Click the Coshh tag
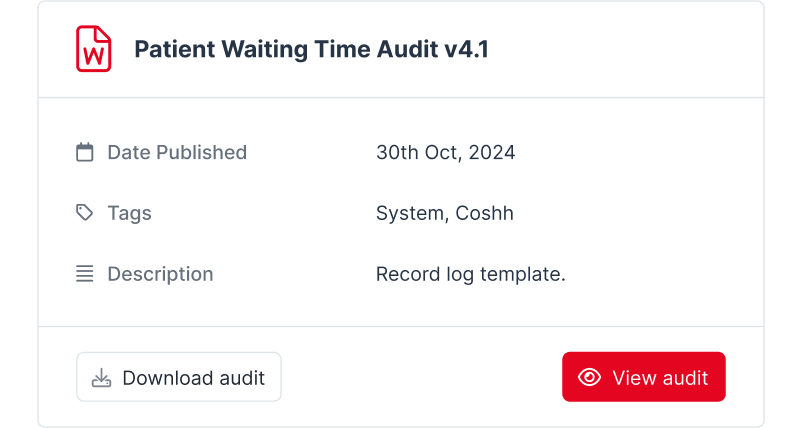Screen dimensions: 802x428 [484, 213]
